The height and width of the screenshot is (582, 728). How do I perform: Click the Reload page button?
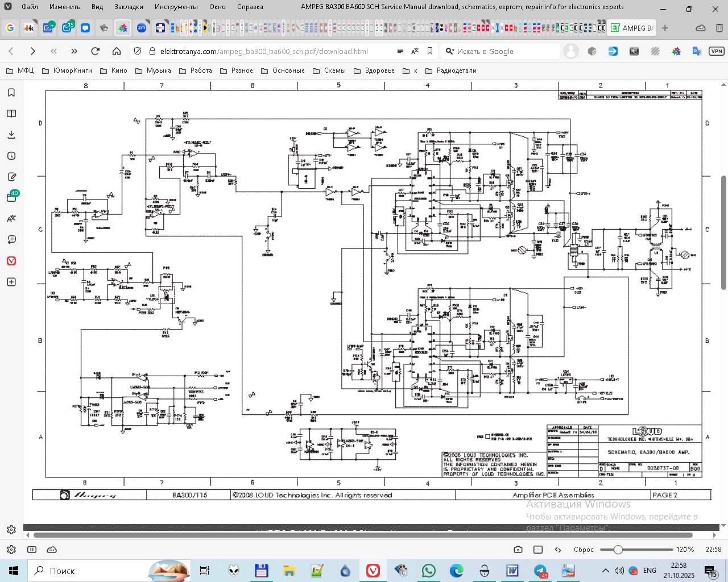coord(96,51)
